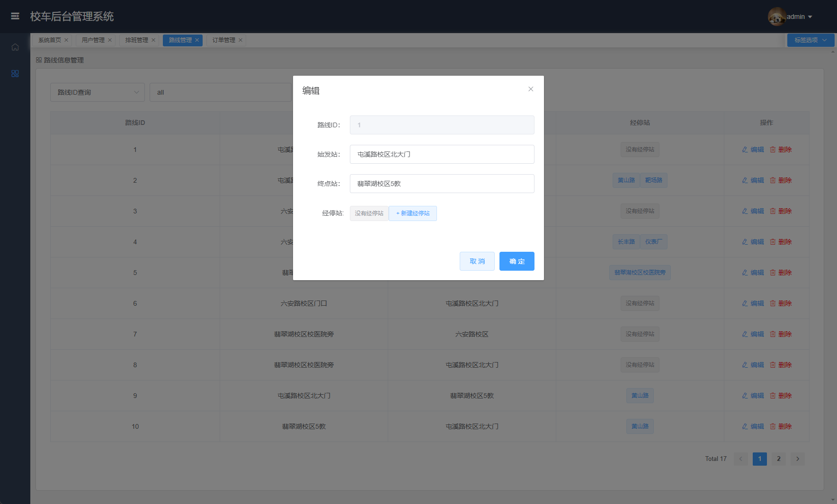Click the 取消 cancel button
This screenshot has width=837, height=504.
[477, 261]
